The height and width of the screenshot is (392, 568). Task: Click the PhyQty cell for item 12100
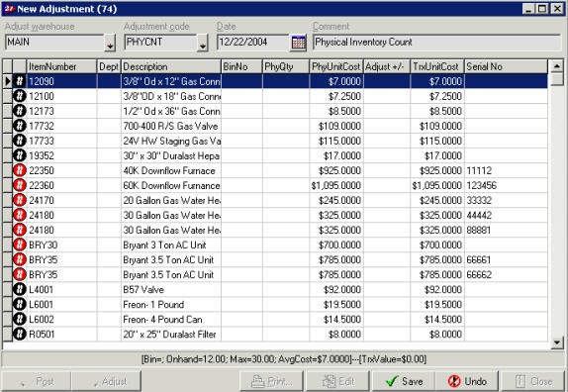pyautogui.click(x=286, y=96)
